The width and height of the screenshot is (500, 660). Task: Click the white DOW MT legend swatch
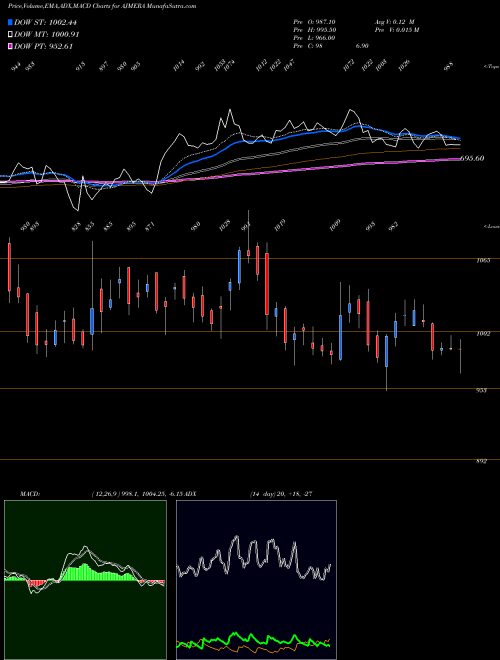pos(10,35)
